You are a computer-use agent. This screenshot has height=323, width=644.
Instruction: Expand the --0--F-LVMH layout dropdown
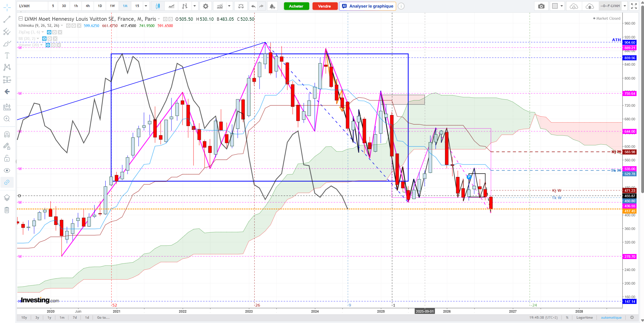[x=625, y=6]
